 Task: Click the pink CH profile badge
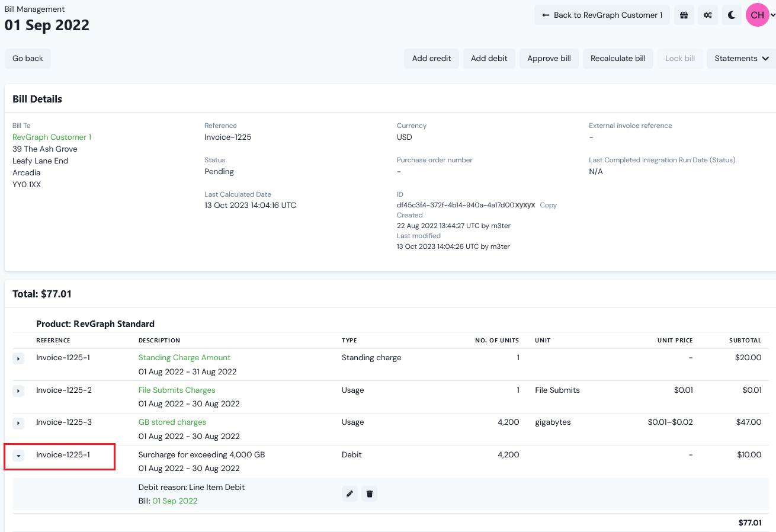(x=757, y=15)
